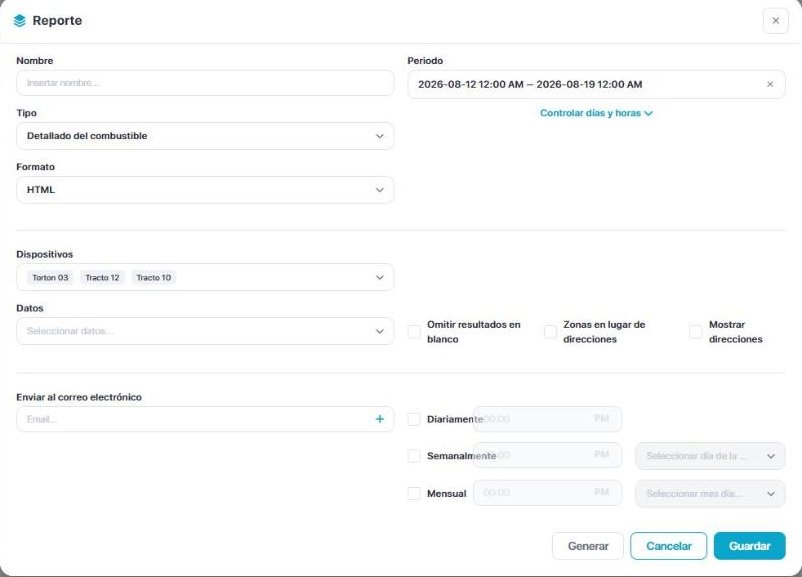Enable Semanalmente schedule checkbox
The width and height of the screenshot is (802, 577).
[x=414, y=456]
